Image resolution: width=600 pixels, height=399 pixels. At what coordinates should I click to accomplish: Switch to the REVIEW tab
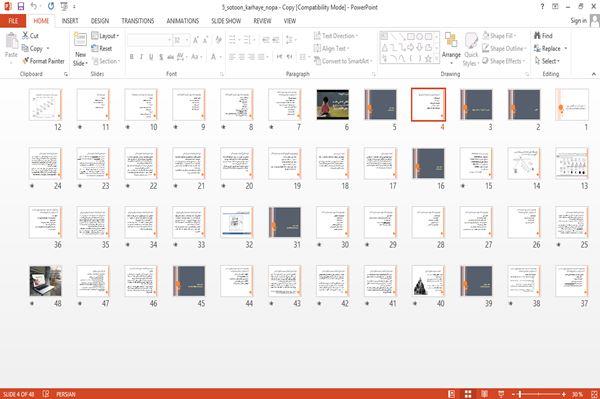pyautogui.click(x=262, y=21)
